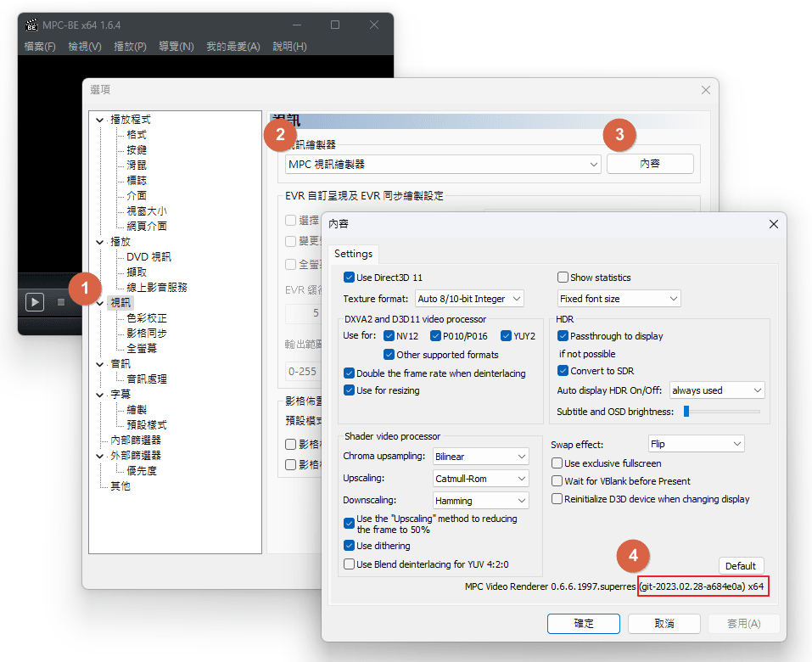Uncheck P010/P016 format checkbox
Viewport: 812px width, 662px height.
[435, 336]
